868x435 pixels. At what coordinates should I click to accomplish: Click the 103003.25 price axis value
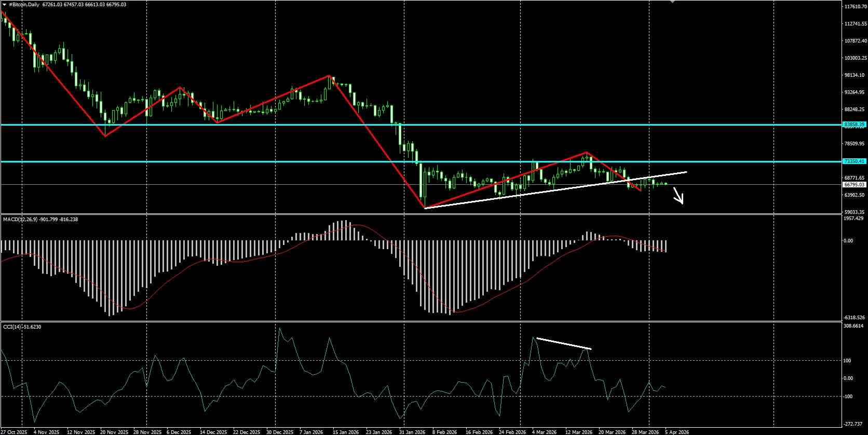[856, 58]
